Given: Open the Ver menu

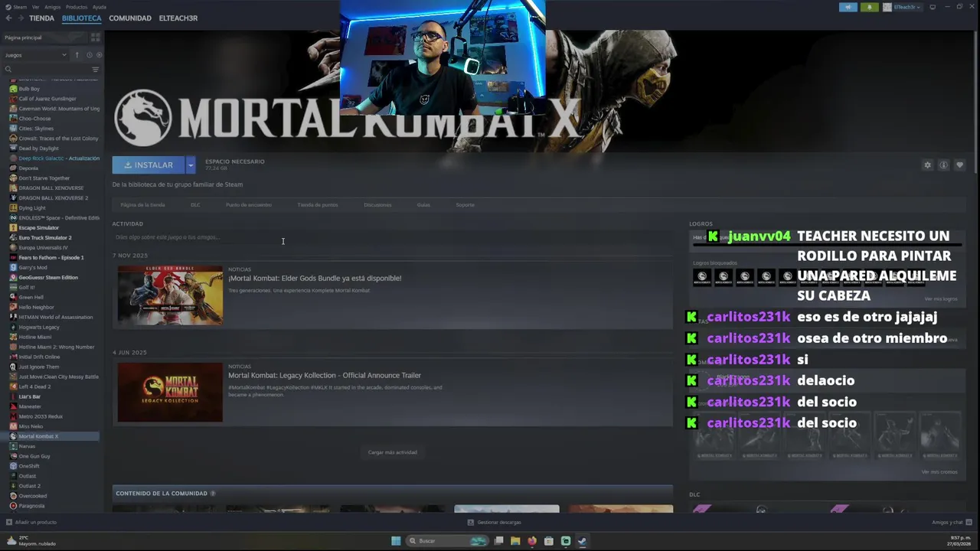Looking at the screenshot, I should 35,7.
